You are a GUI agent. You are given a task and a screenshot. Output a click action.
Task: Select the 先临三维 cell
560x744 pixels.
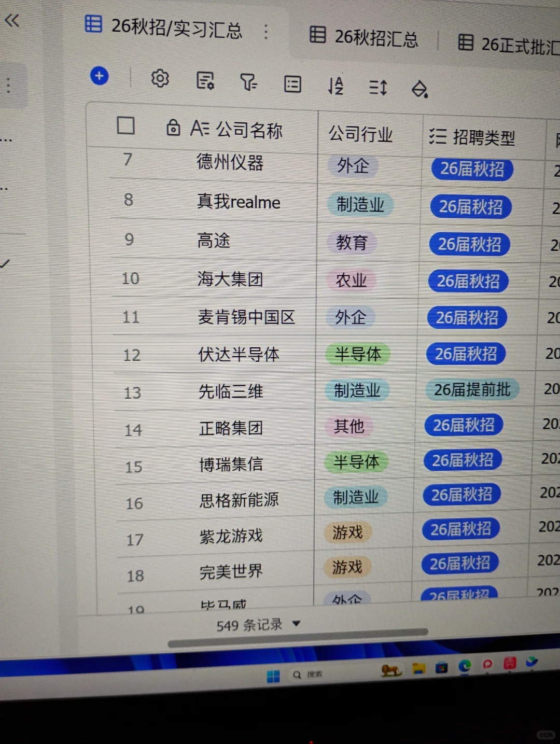click(231, 391)
